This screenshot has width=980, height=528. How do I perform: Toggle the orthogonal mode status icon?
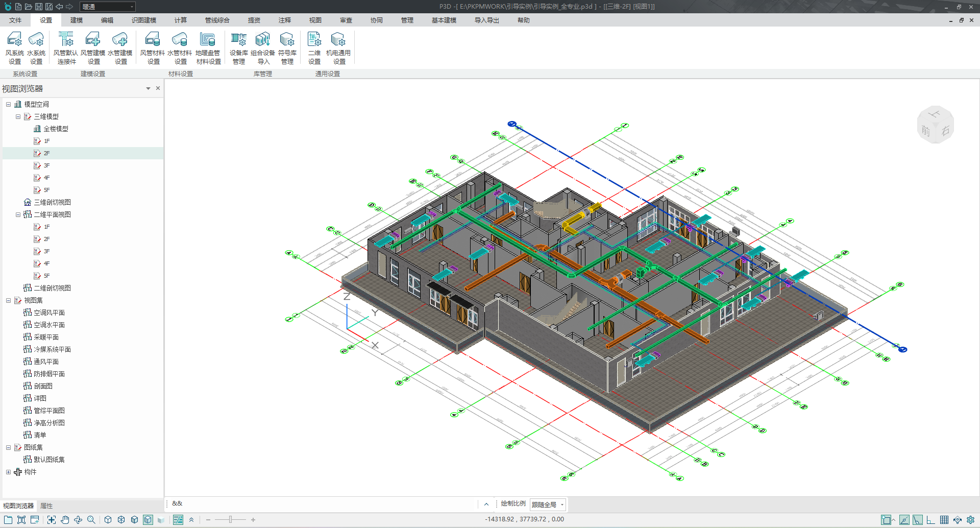931,520
